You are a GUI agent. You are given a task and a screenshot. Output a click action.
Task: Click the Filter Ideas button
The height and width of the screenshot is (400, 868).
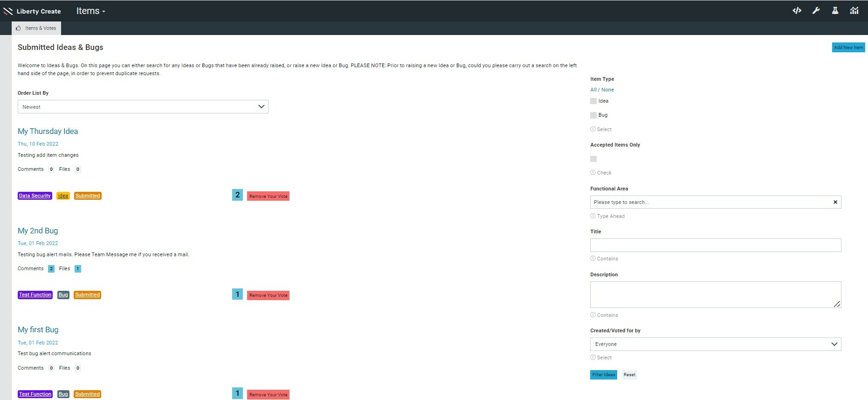603,375
